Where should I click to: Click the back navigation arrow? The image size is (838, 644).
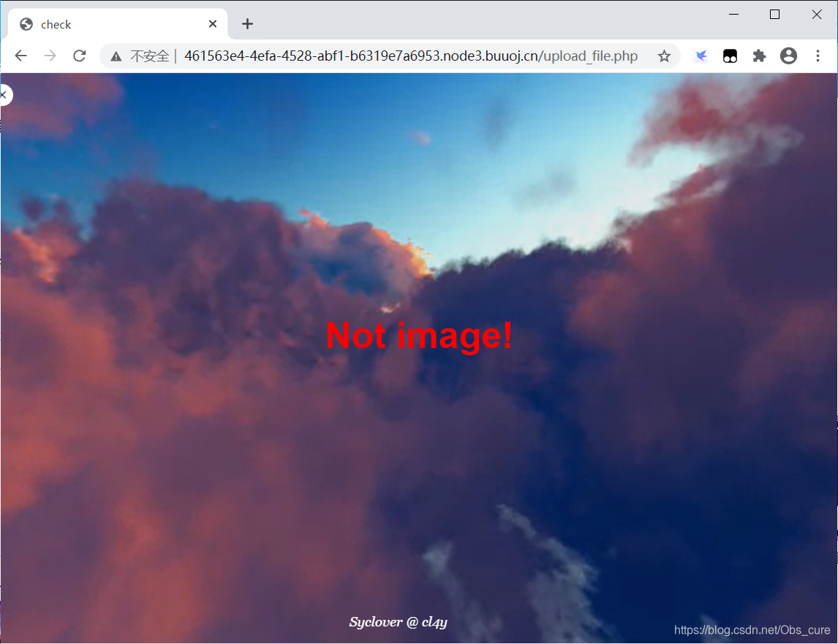click(20, 56)
